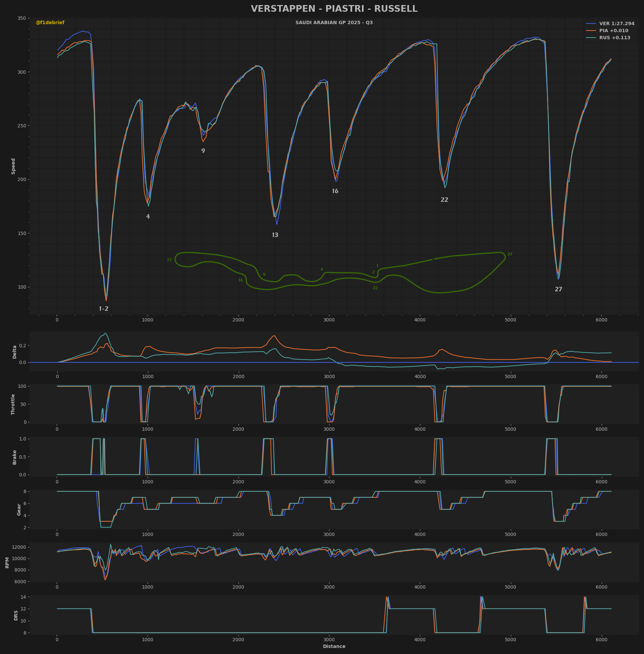Click the gray corner 9 label on speed trace
The height and width of the screenshot is (654, 644).
[x=203, y=151]
